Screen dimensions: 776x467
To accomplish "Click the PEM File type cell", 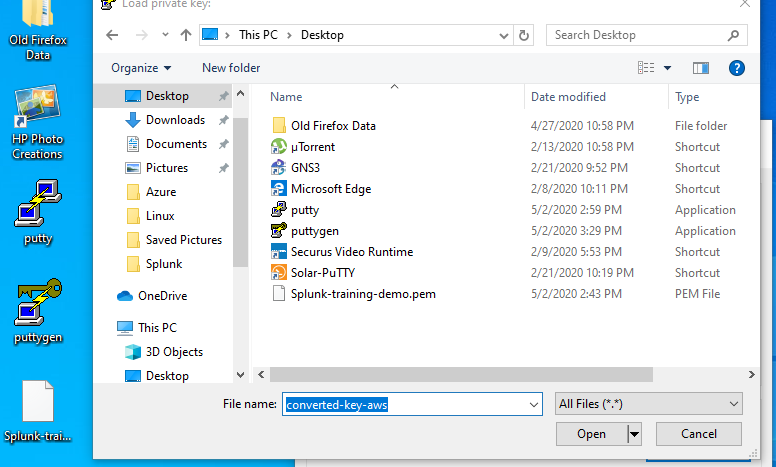I will pos(697,294).
